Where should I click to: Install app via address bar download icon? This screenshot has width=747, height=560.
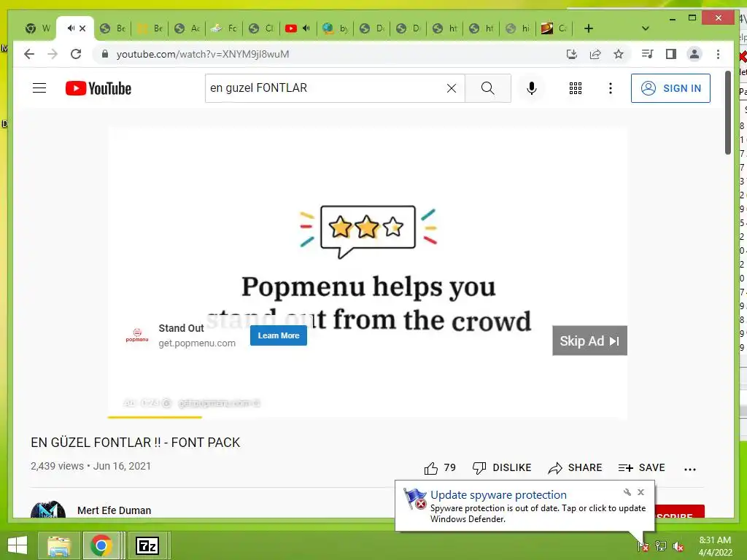[572, 54]
